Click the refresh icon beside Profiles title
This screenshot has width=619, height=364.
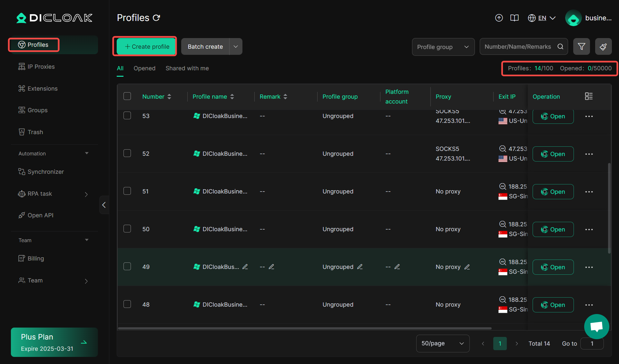coord(156,18)
